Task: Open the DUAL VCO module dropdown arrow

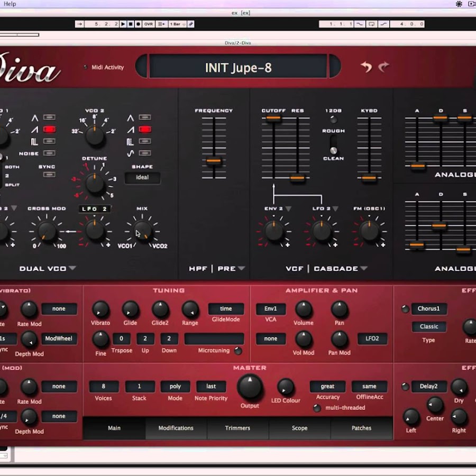Action: click(x=72, y=268)
